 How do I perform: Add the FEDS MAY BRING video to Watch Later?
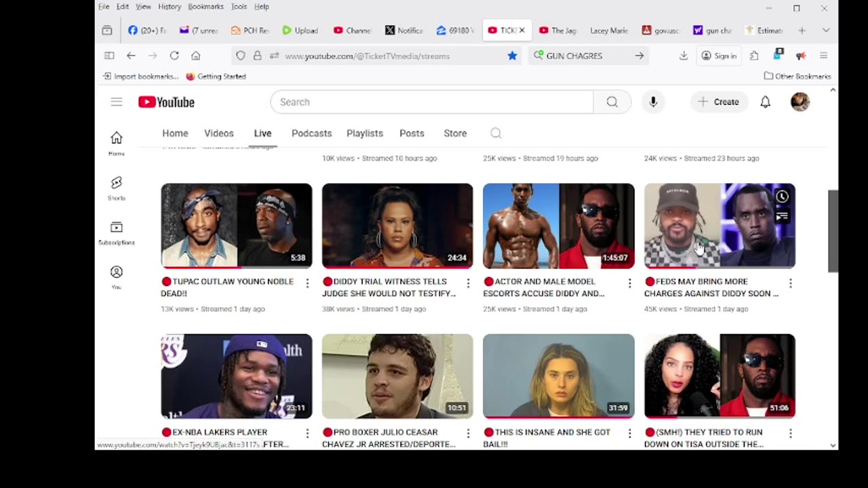point(782,197)
